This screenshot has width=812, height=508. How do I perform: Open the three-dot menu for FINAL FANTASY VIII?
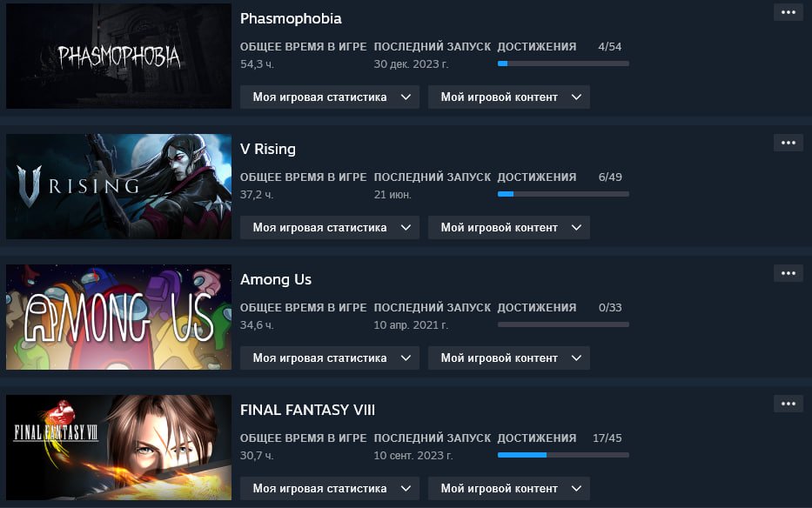(789, 404)
